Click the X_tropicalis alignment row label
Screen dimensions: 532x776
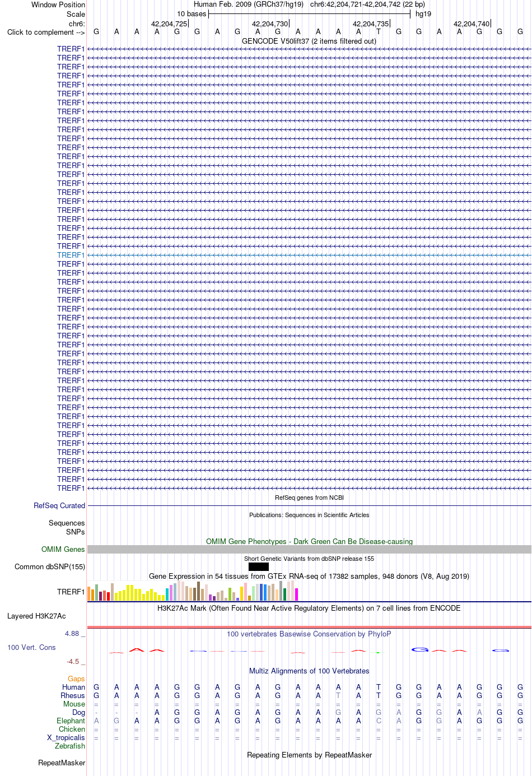pos(66,738)
